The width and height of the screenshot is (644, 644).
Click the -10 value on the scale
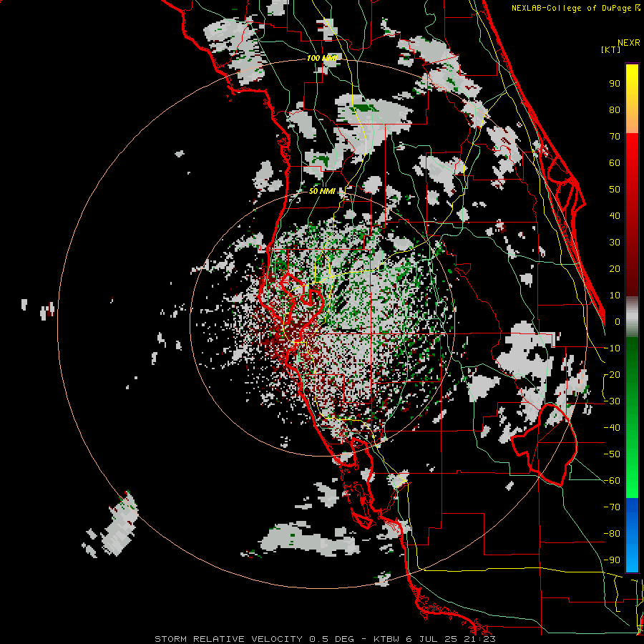click(612, 348)
